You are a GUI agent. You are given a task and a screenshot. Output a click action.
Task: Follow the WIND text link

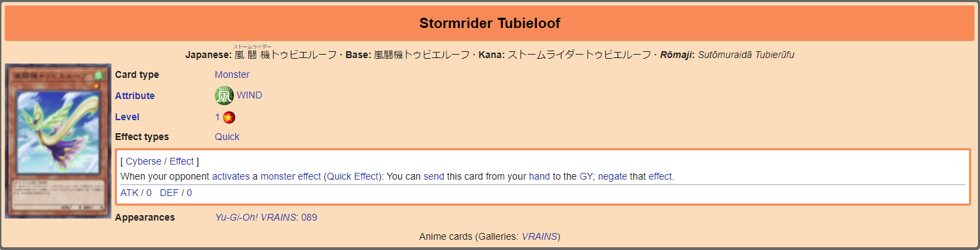pyautogui.click(x=250, y=96)
